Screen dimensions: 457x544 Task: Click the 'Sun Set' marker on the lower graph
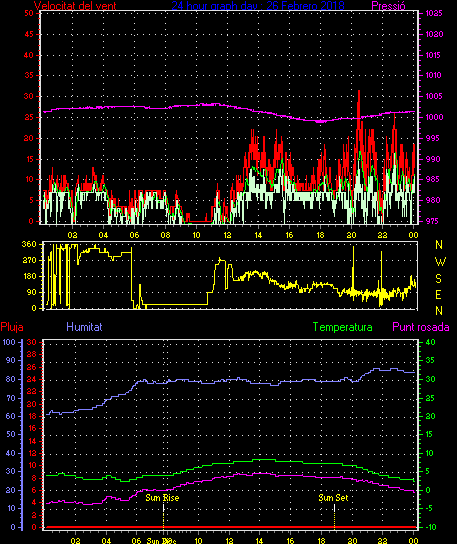pos(333,498)
